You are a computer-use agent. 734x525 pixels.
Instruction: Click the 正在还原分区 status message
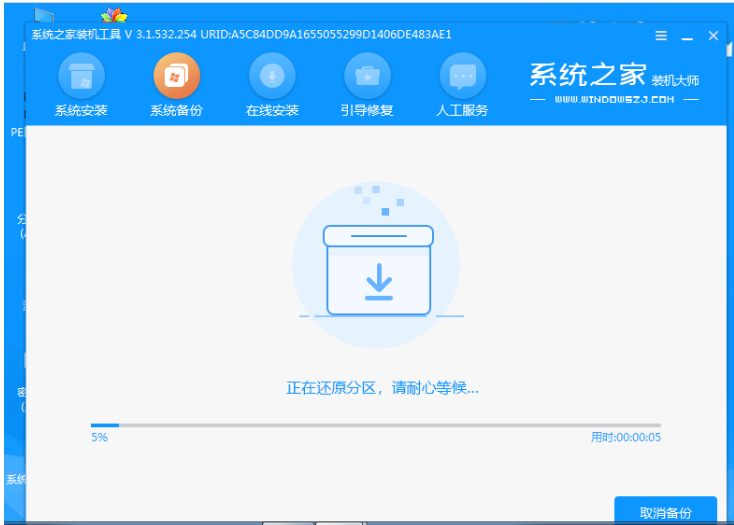click(382, 387)
